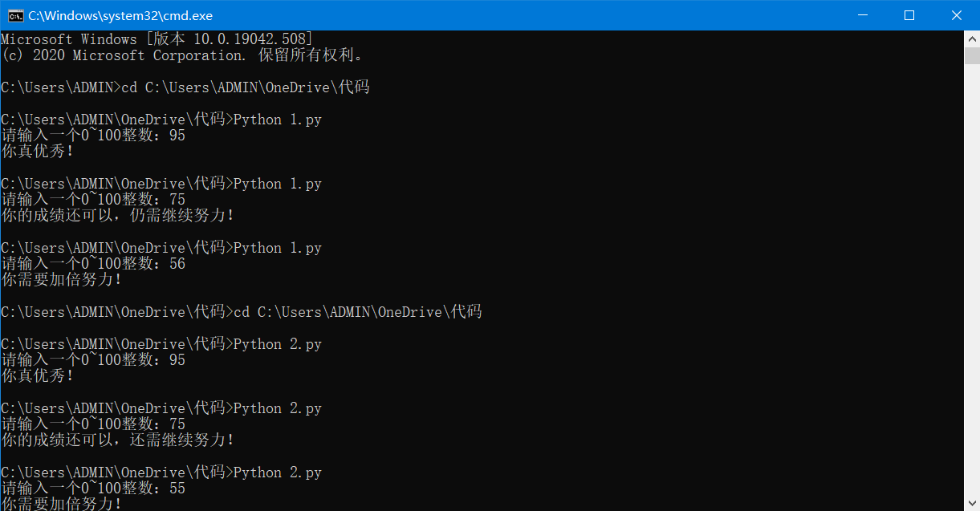Maximize the cmd.exe window

coord(909,15)
